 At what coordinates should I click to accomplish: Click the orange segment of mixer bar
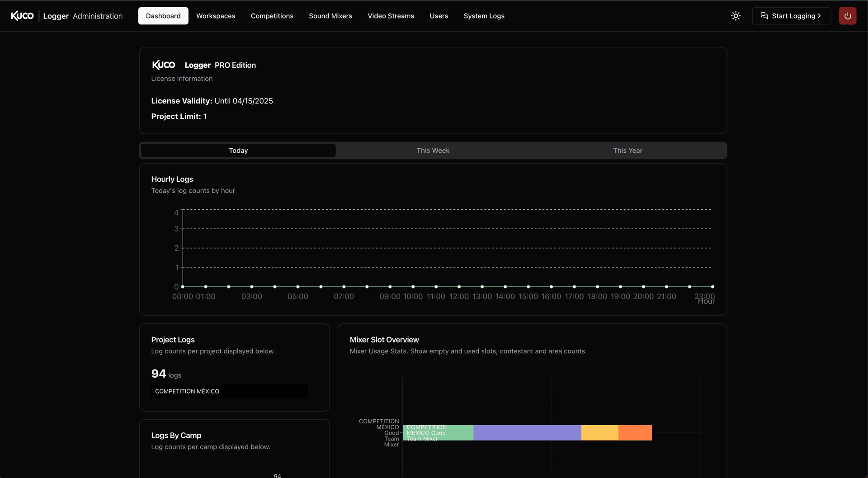pyautogui.click(x=635, y=433)
